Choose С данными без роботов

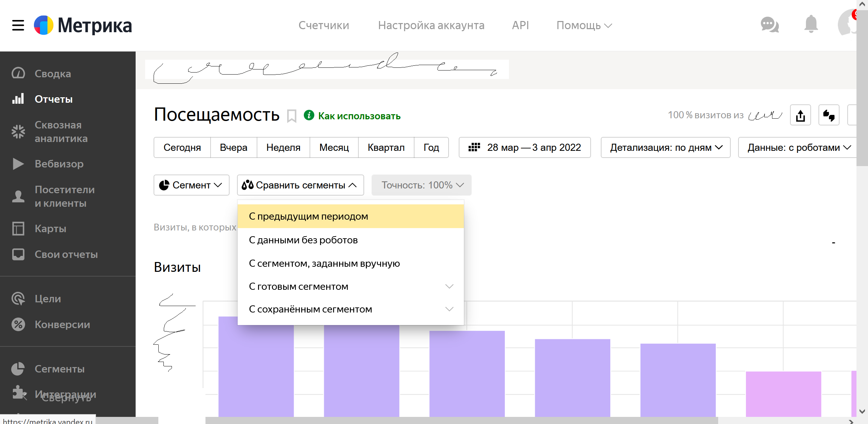[351, 240]
